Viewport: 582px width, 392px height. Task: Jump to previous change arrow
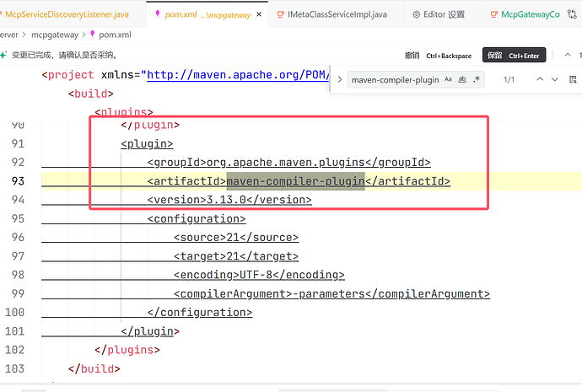click(x=568, y=55)
